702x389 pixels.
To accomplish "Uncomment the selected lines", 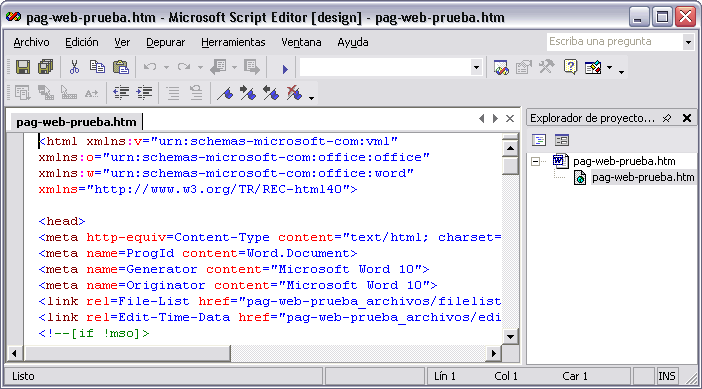I will pos(196,93).
